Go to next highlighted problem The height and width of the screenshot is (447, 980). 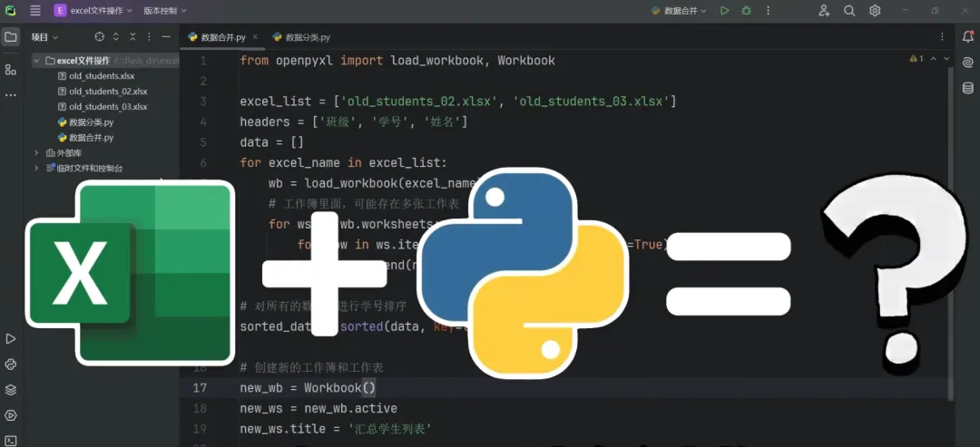point(947,59)
